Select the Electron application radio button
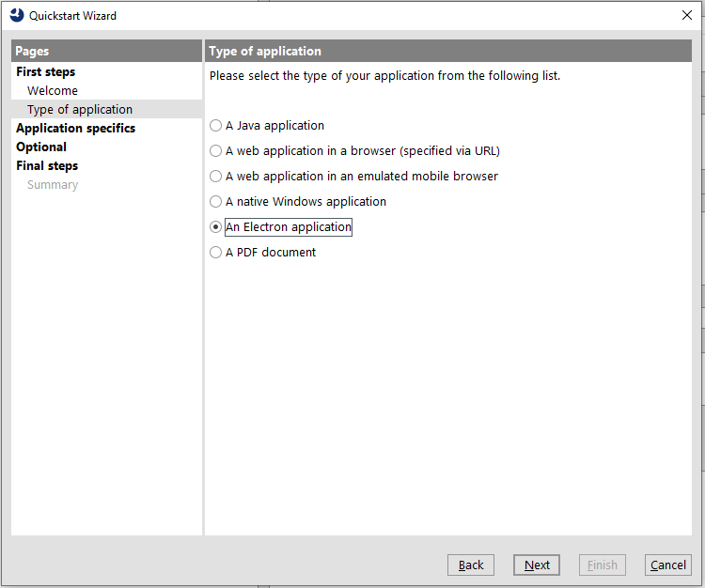Viewport: 705px width, 588px height. [216, 227]
